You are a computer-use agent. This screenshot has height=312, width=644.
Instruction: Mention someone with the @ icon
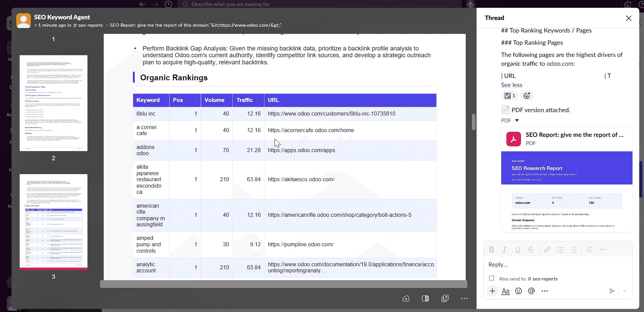point(531,291)
